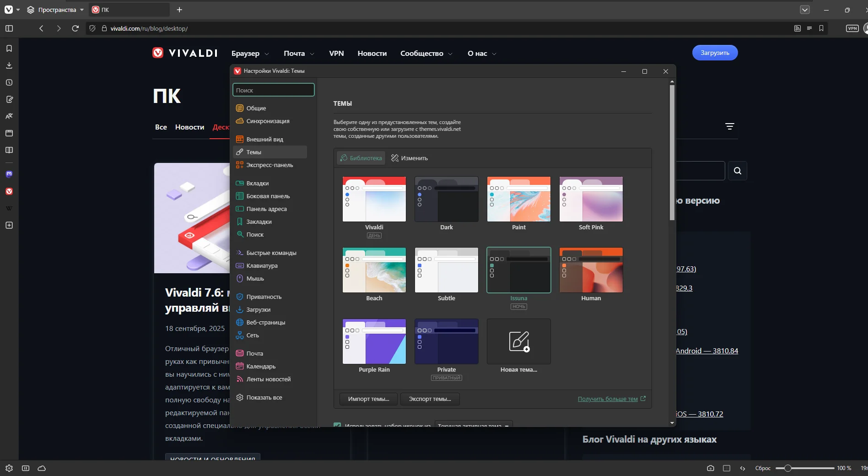Open Reader view from address bar
Screen dimensions: 868x476
click(809, 28)
